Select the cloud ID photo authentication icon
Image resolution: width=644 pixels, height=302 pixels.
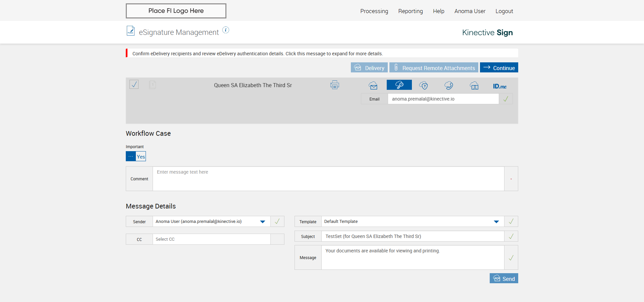474,86
